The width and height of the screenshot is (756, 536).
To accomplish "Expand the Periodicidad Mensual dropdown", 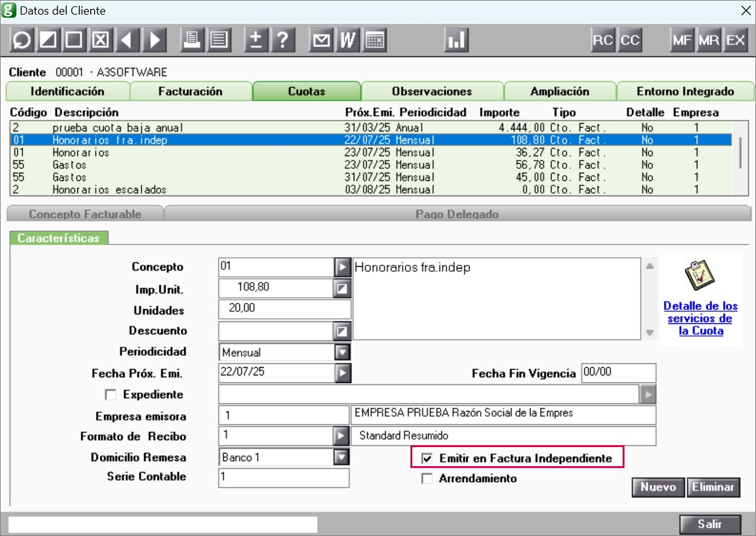I will tap(342, 352).
